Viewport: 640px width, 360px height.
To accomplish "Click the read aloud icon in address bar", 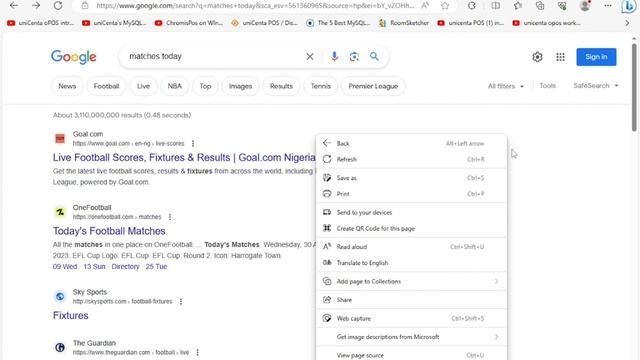I will point(425,5).
